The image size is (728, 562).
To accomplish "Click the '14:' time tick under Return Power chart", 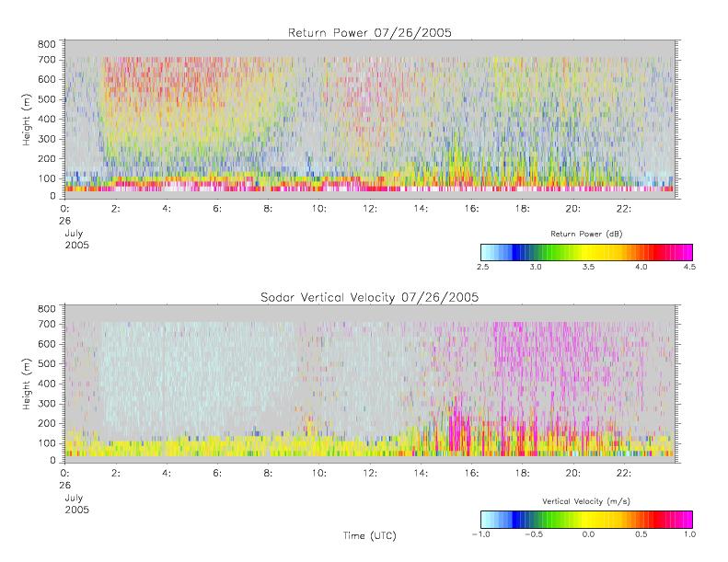I will (x=421, y=209).
